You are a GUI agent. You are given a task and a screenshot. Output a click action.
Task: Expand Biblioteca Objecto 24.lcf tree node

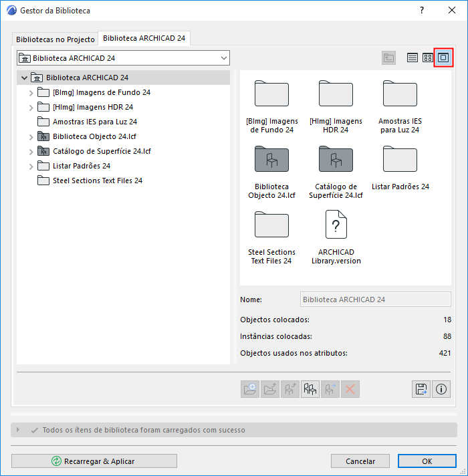pyautogui.click(x=31, y=136)
